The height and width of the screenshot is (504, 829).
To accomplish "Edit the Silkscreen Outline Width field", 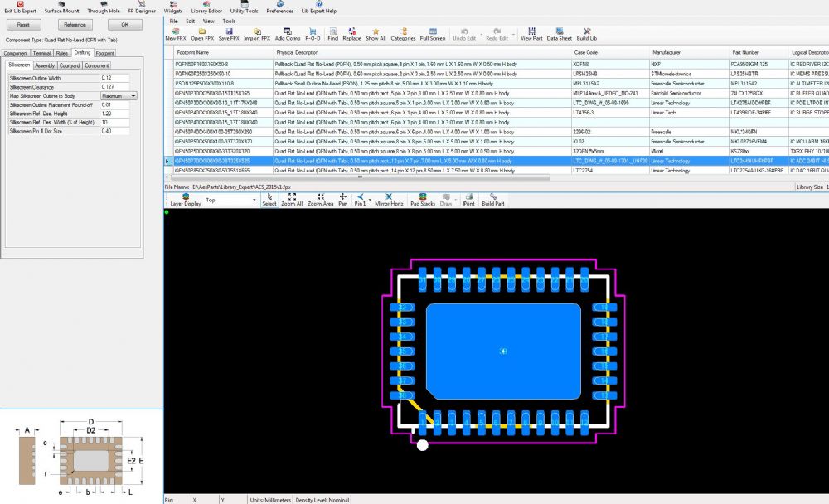I will click(x=114, y=78).
